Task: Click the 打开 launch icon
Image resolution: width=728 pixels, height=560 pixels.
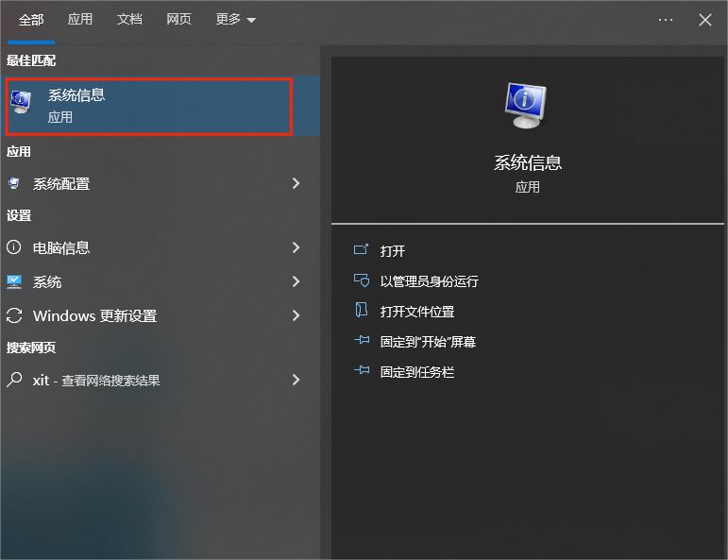Action: (362, 250)
